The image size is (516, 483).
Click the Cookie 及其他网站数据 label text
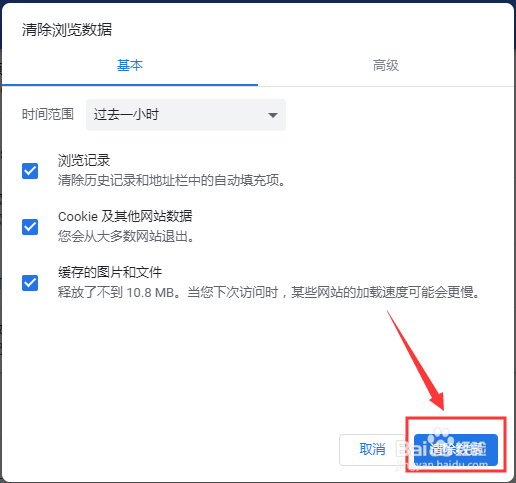tap(125, 216)
